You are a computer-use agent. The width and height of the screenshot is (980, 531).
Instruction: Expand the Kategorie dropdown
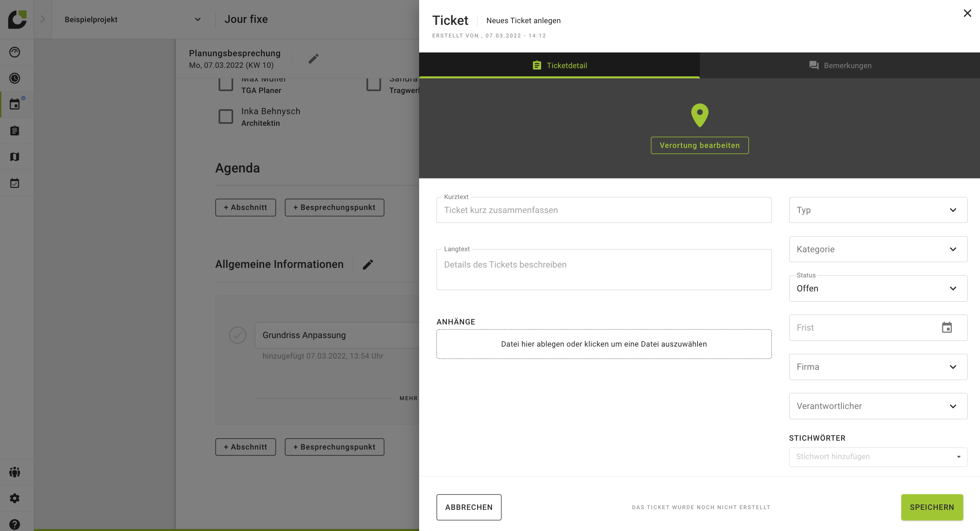[x=878, y=249]
